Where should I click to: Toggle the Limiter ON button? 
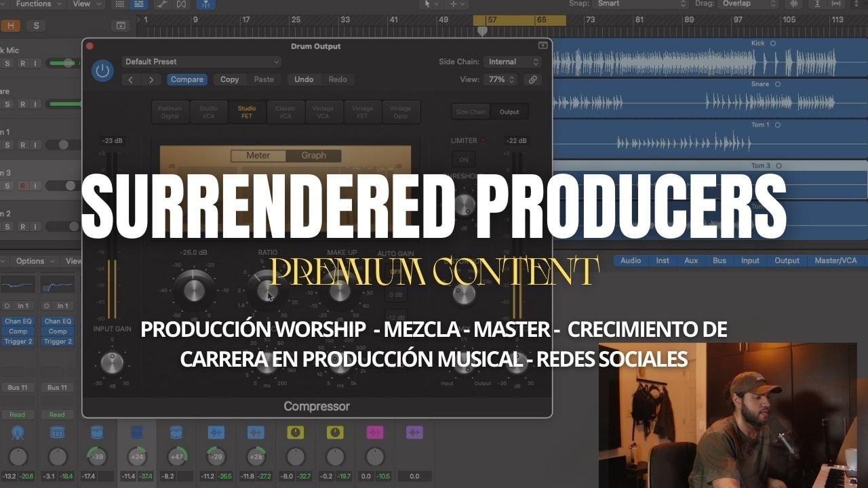point(464,160)
